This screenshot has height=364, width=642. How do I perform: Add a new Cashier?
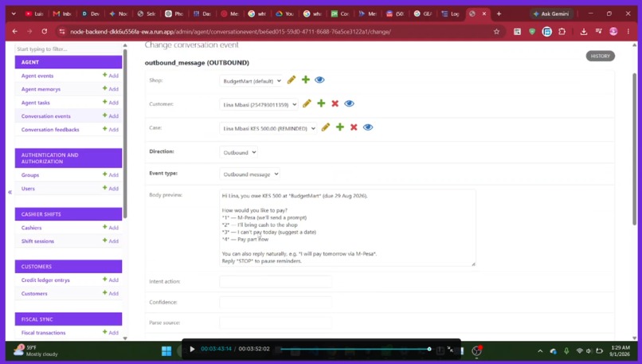(111, 227)
